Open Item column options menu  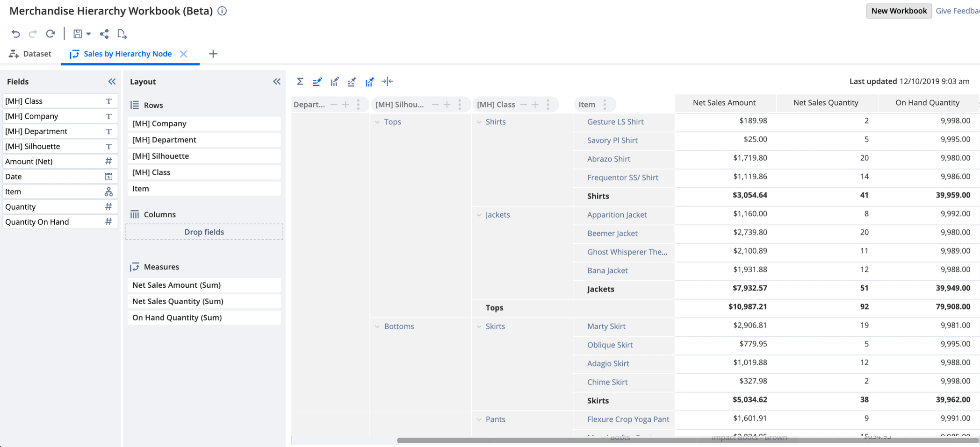[x=605, y=105]
